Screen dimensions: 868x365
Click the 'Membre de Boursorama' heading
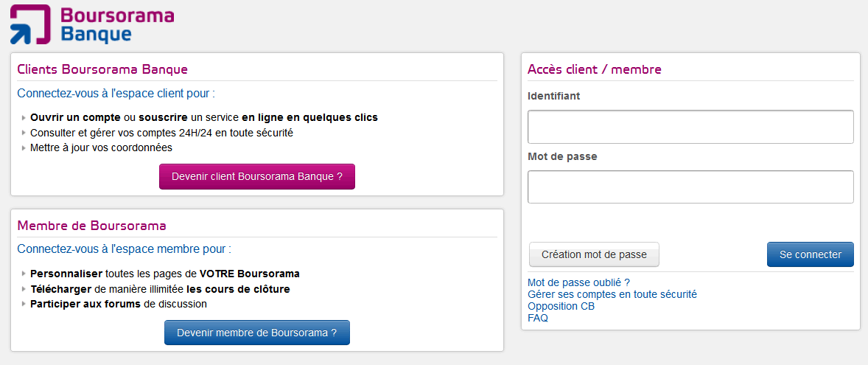tap(91, 226)
